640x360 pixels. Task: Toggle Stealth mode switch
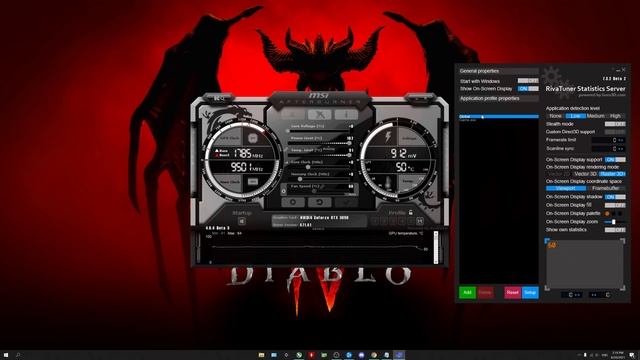[615, 124]
